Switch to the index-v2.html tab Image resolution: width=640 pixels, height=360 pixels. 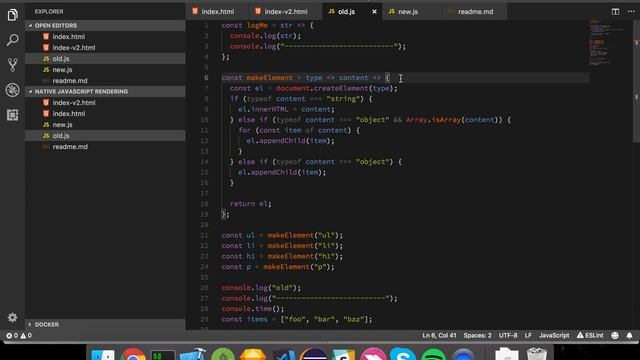(x=285, y=12)
